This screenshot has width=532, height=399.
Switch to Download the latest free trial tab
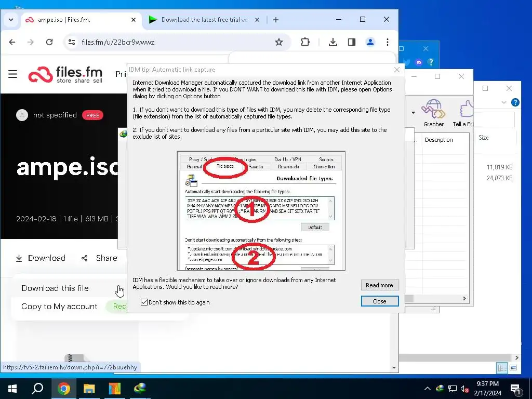(204, 20)
